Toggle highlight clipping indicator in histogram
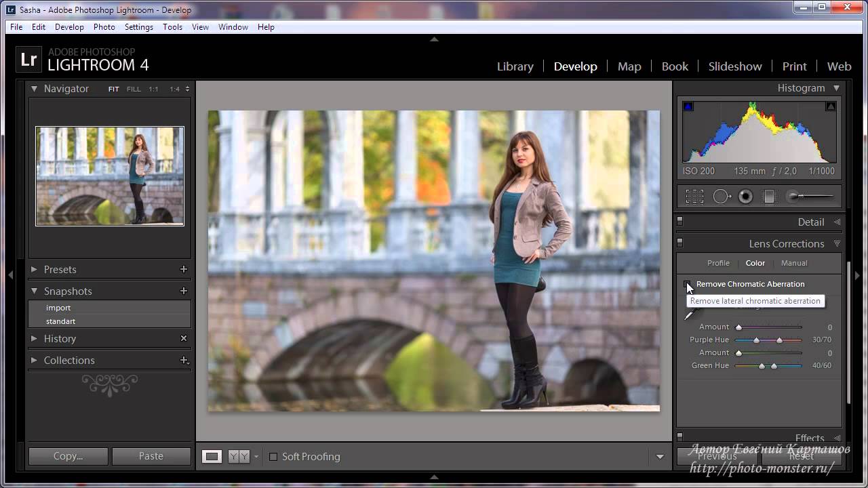Screen dimensions: 868x488 click(x=831, y=106)
